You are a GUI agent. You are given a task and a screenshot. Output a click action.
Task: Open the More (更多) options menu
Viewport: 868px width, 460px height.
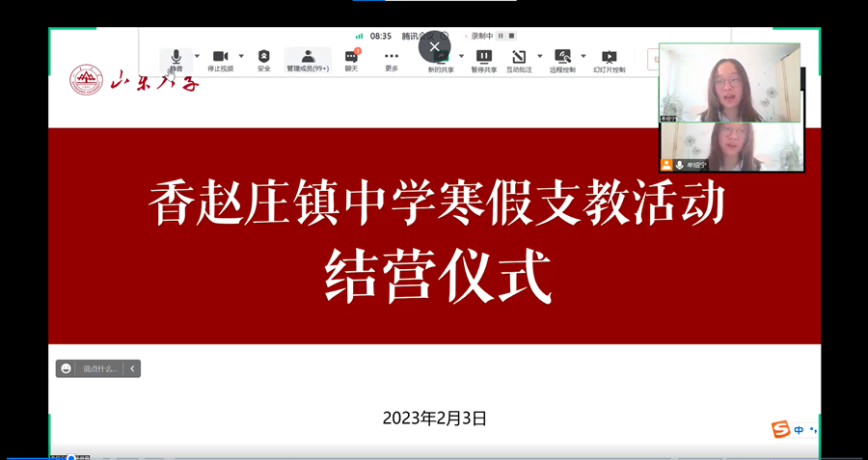click(392, 58)
